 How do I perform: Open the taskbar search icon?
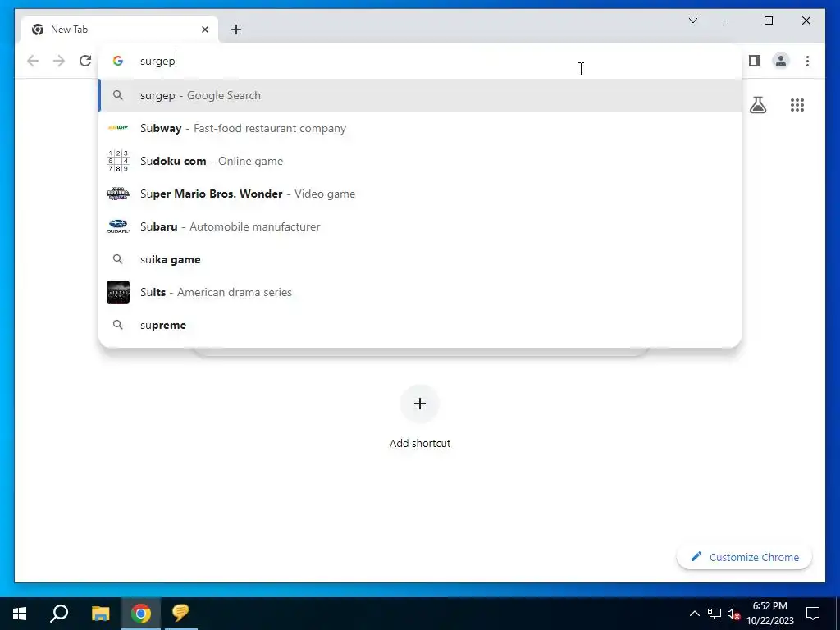[x=59, y=614]
